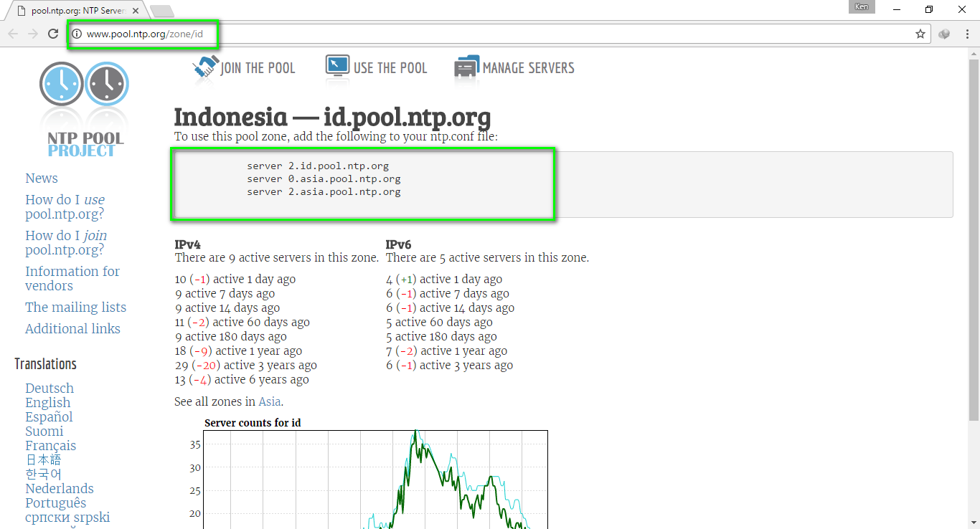
Task: Click the NTP Pool Project clock logo
Action: click(x=85, y=109)
